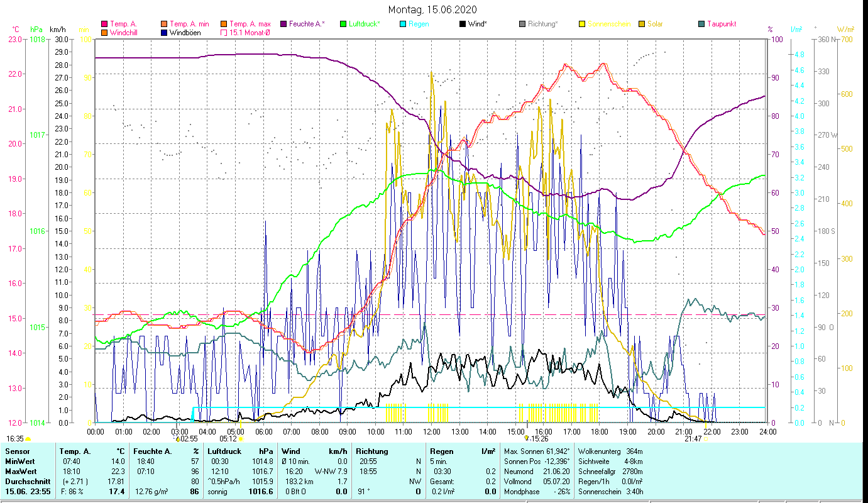
Task: Click the moon marker at 15:26
Action: [527, 439]
